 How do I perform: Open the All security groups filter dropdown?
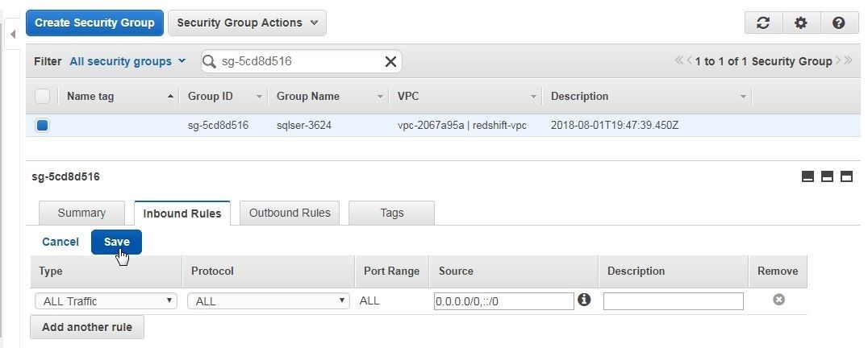pyautogui.click(x=127, y=61)
